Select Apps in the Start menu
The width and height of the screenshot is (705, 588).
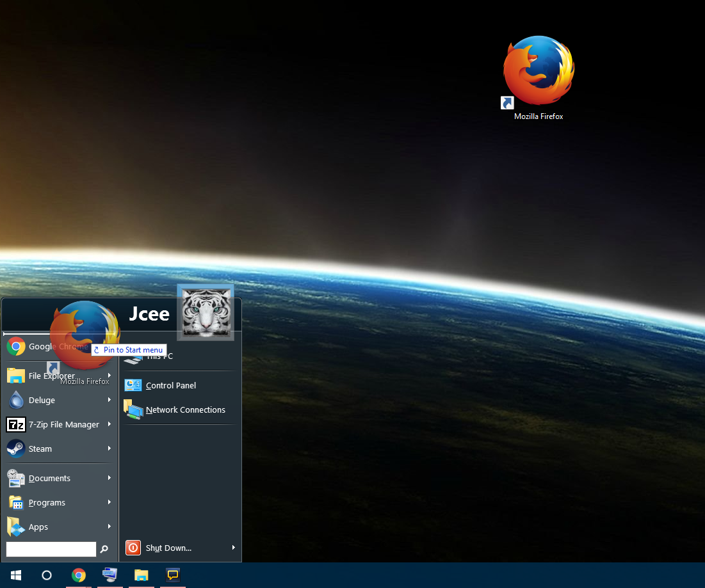click(37, 527)
